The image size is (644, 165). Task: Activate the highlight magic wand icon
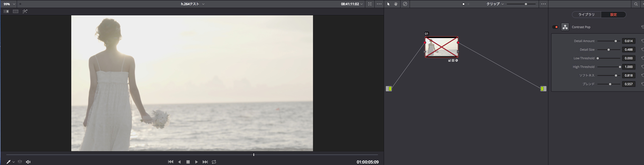25,12
